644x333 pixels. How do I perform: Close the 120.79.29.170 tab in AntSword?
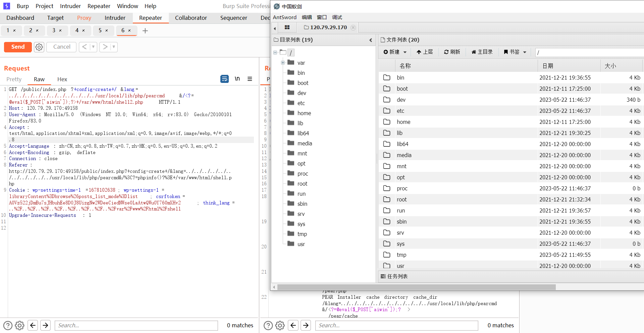point(353,28)
